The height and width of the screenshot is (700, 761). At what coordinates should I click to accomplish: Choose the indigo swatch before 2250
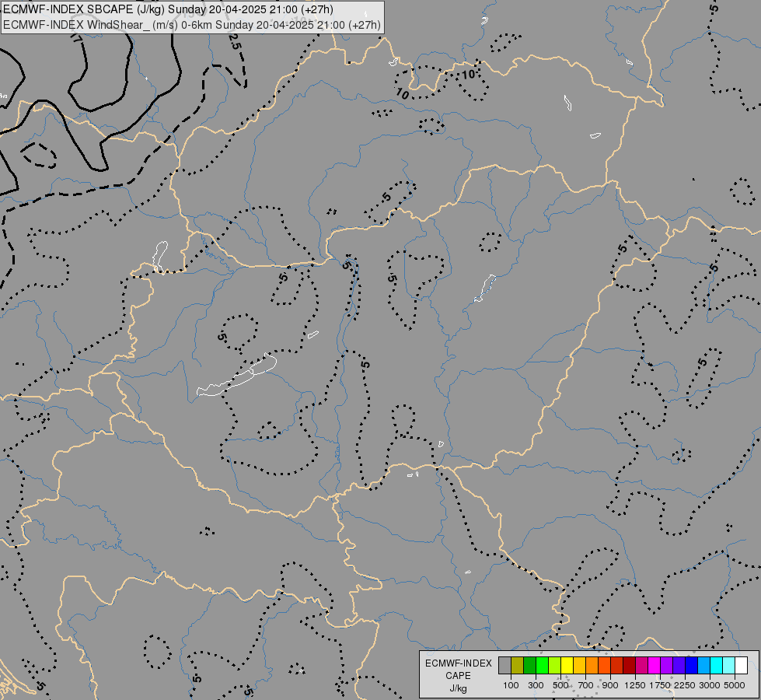[x=679, y=665]
